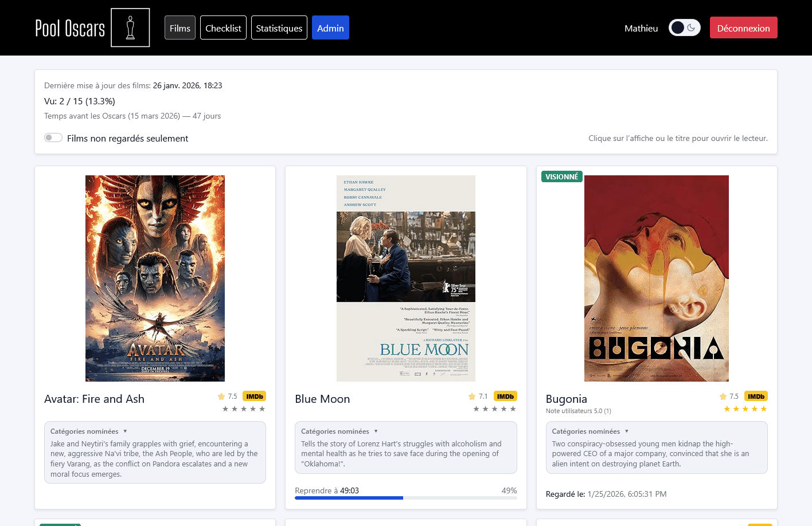Expand Catégories nominées for Blue Moon
Image resolution: width=812 pixels, height=526 pixels.
pos(339,431)
